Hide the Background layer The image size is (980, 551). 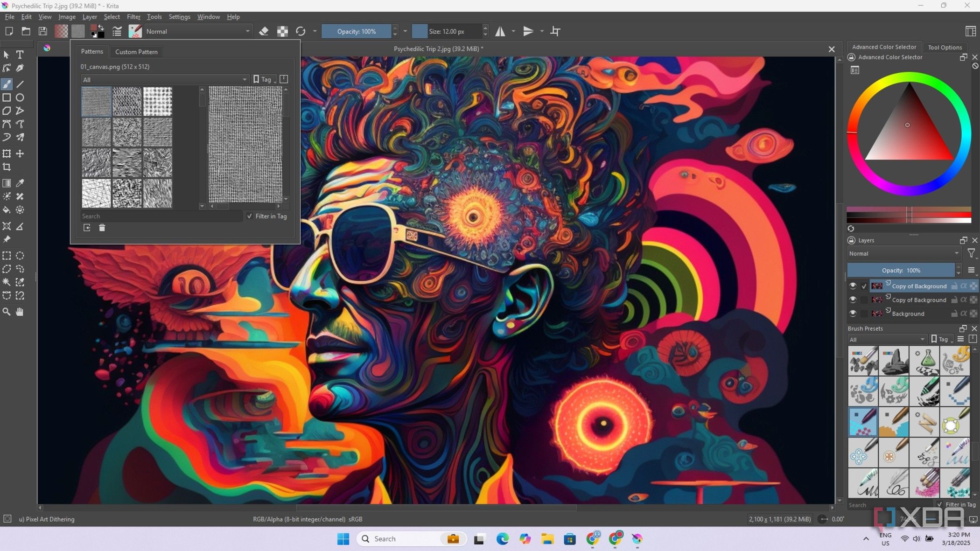tap(853, 314)
